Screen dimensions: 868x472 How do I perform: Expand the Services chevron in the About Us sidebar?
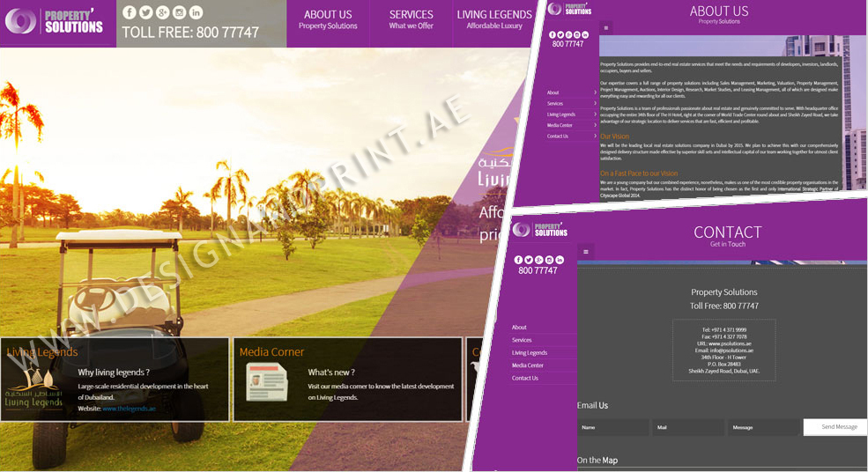pos(595,104)
